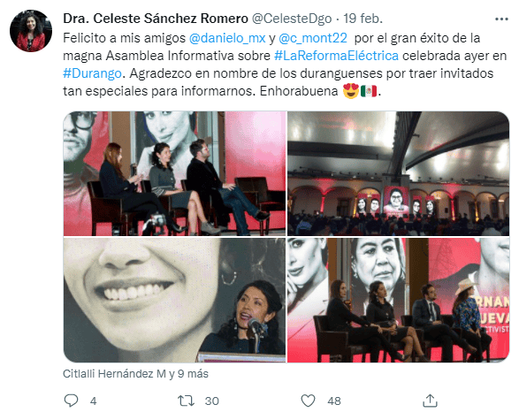View the auditorium hall photo
The height and width of the screenshot is (420, 519).
tap(398, 174)
